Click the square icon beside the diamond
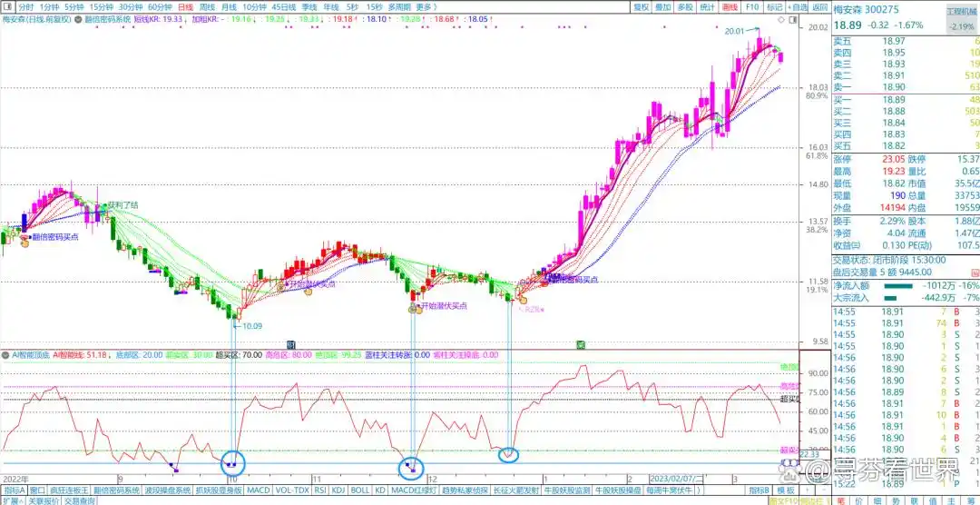The width and height of the screenshot is (980, 505). (792, 21)
